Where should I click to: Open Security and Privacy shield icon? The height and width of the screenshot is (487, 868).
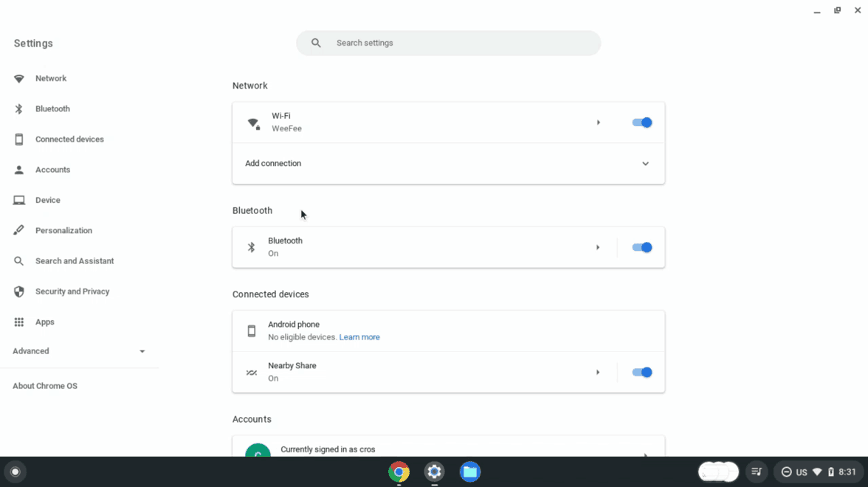[x=18, y=291]
